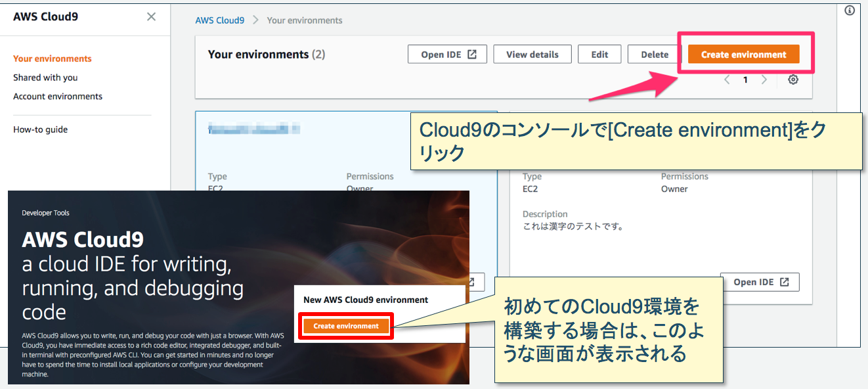This screenshot has width=868, height=389.
Task: Click Create environment on the welcome banner
Action: pos(346,326)
